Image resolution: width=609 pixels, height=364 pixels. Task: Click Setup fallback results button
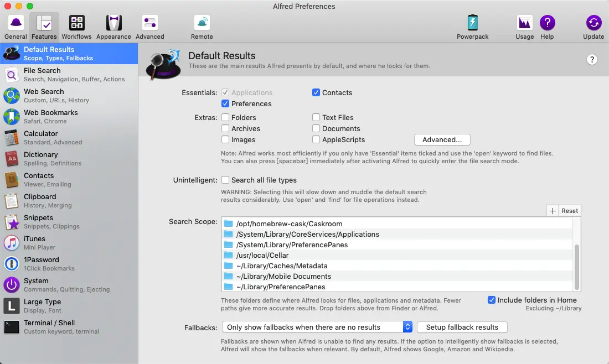462,327
